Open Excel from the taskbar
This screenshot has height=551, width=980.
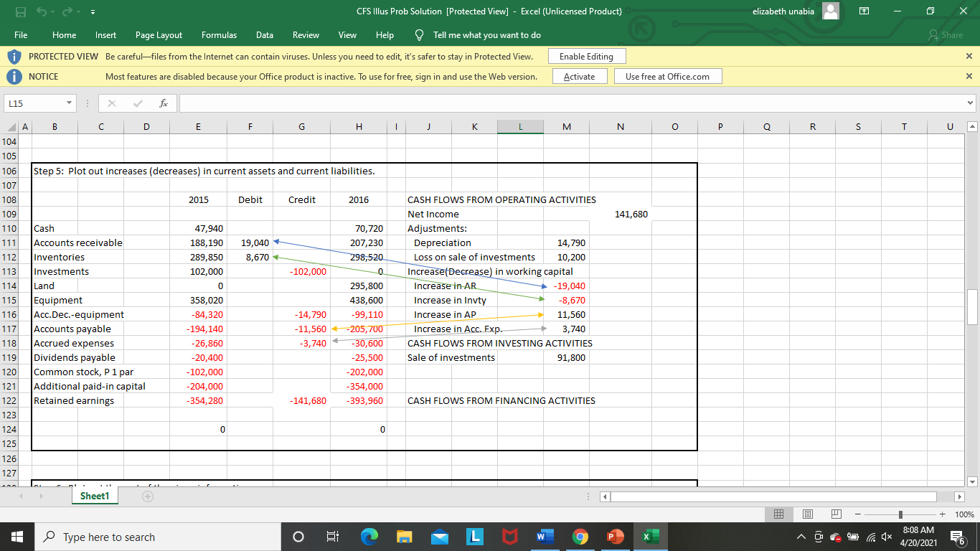click(x=650, y=536)
